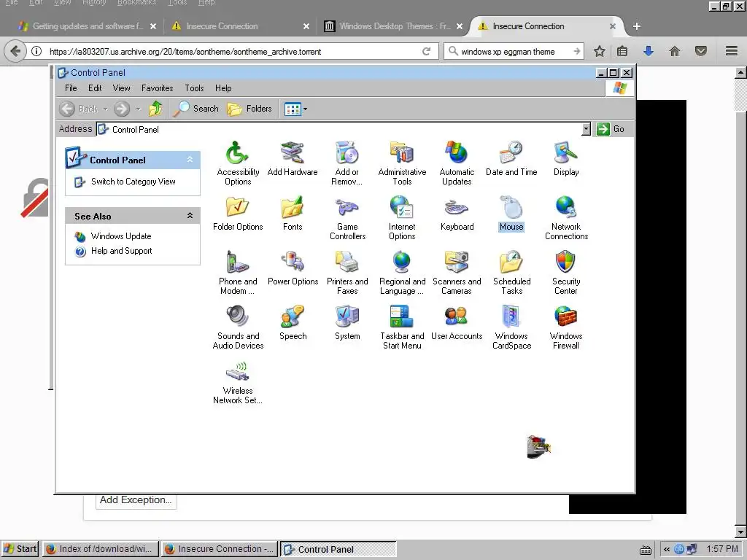Open the Favorites menu
Image resolution: width=747 pixels, height=560 pixels.
[x=158, y=88]
